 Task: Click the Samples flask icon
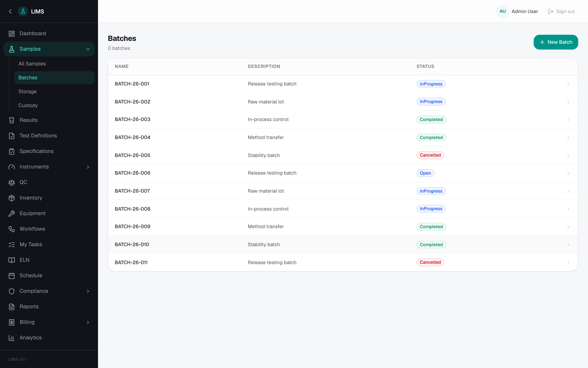12,49
